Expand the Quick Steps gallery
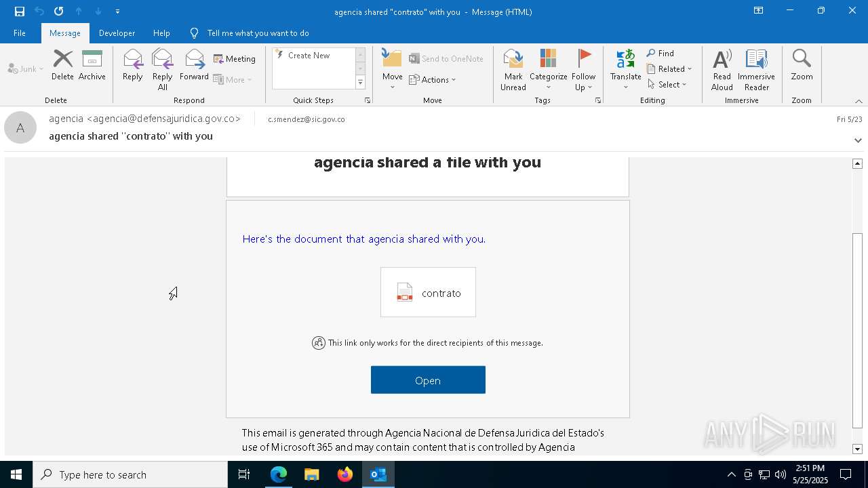 (360, 83)
